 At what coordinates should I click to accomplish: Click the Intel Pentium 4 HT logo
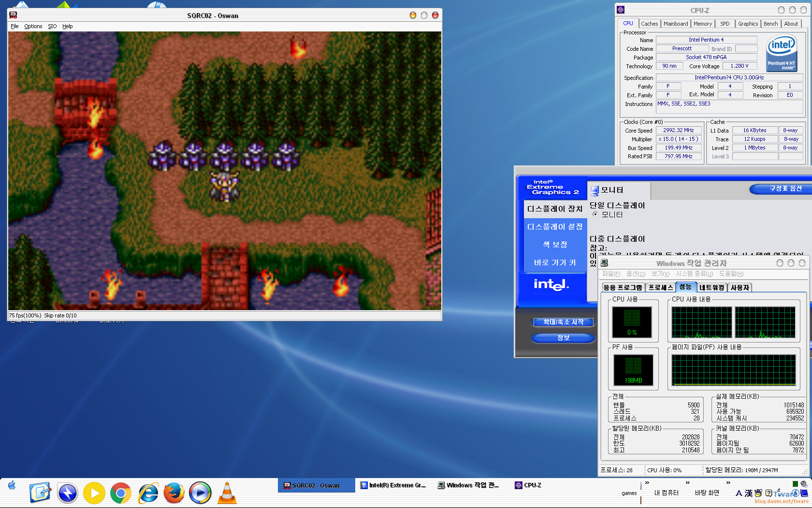click(x=782, y=53)
